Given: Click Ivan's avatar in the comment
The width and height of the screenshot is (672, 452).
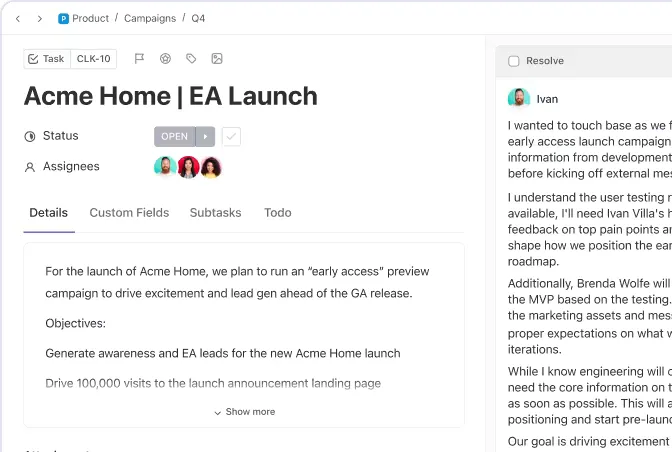Looking at the screenshot, I should tap(519, 97).
